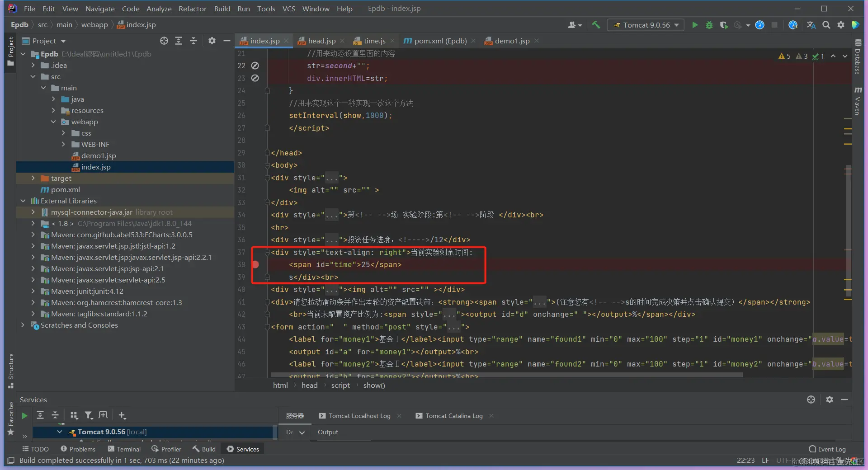Open the Refactor menu
The width and height of the screenshot is (868, 470).
pos(192,9)
